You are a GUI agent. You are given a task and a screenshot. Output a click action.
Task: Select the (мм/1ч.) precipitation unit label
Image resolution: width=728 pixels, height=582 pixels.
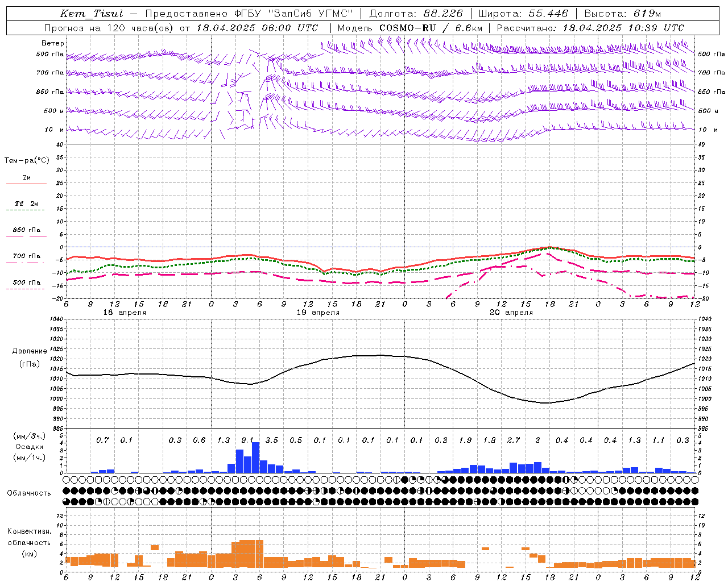pyautogui.click(x=29, y=458)
